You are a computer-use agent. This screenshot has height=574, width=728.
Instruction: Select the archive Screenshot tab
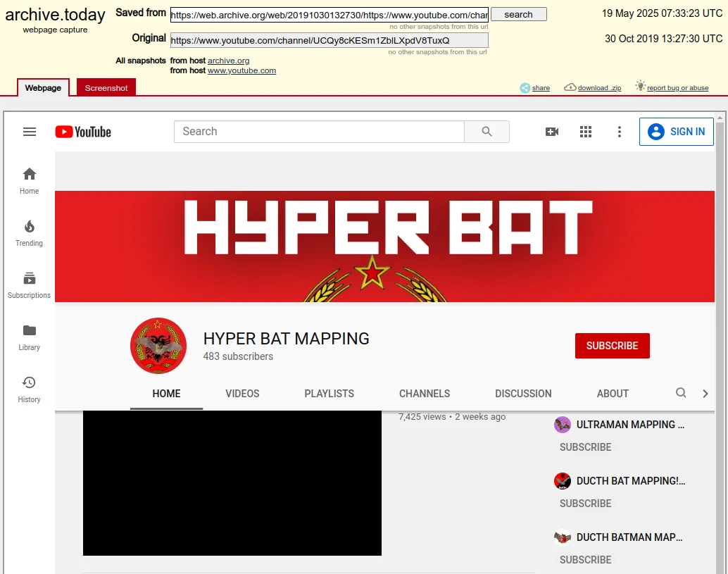pyautogui.click(x=106, y=88)
